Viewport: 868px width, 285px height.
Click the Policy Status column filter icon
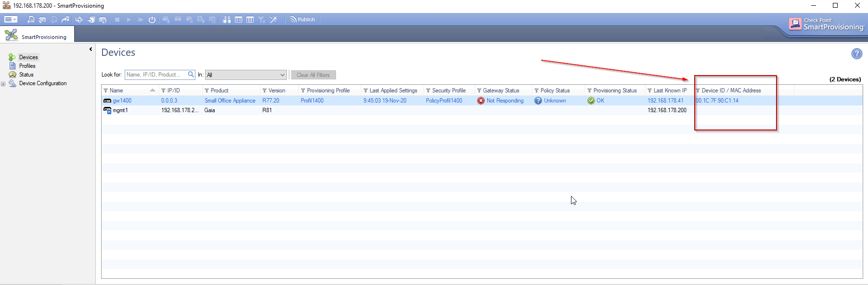tap(536, 91)
